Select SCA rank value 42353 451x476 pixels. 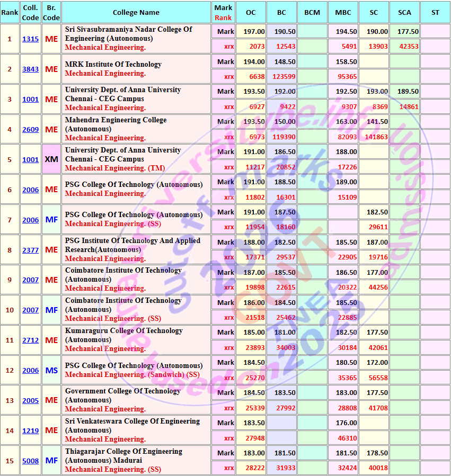409,47
